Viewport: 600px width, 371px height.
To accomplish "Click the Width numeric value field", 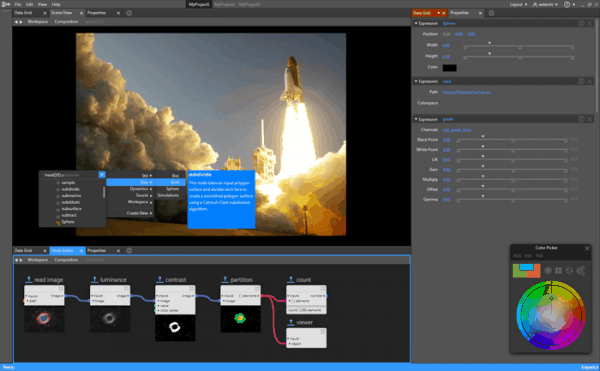I will 446,46.
